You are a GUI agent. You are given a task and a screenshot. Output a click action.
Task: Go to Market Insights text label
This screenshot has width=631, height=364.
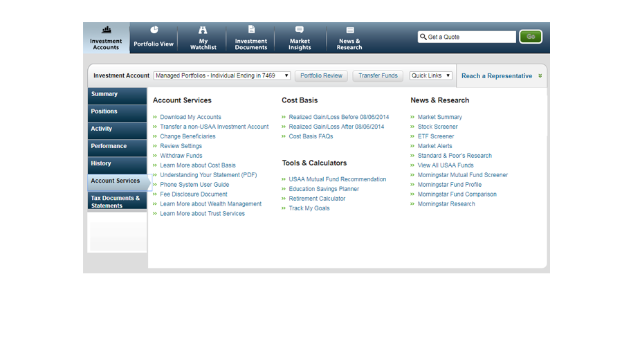click(x=300, y=44)
